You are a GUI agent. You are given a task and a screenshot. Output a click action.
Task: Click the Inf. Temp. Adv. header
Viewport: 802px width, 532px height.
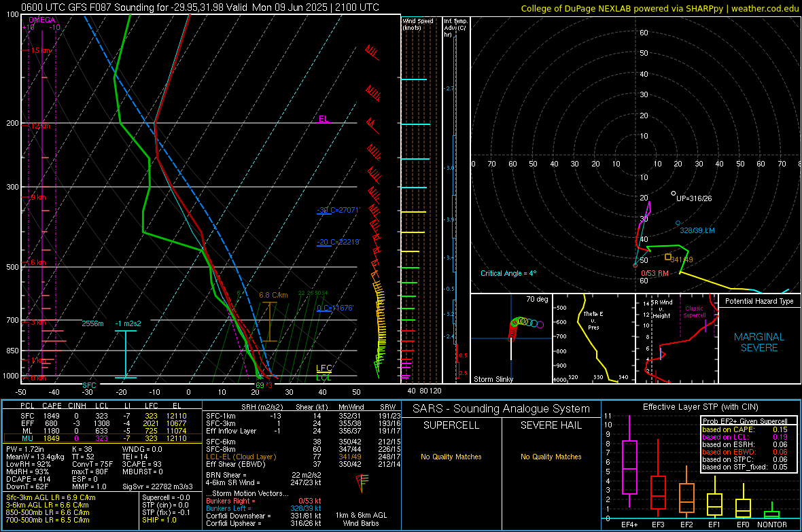455,28
